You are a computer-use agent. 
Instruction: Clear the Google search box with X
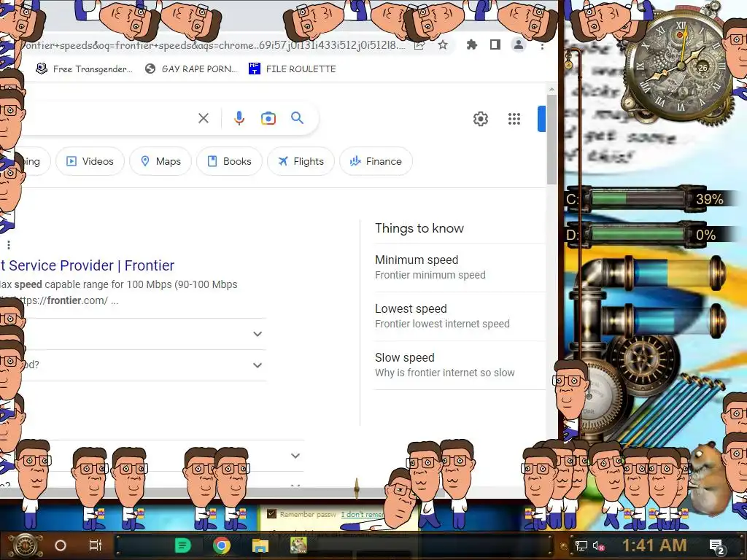coord(204,118)
